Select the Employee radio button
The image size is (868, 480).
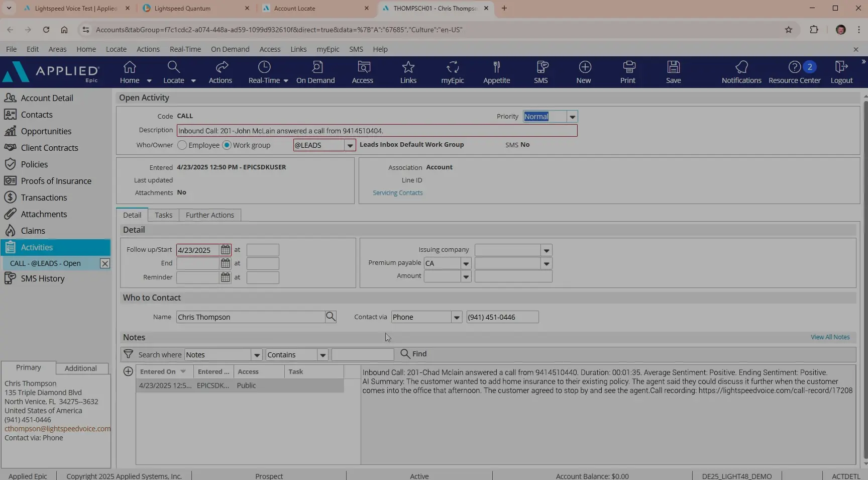[182, 145]
